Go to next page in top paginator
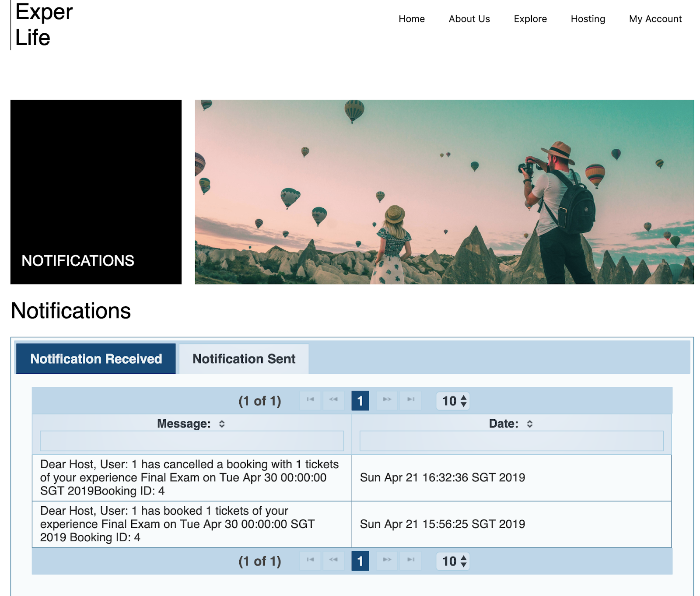This screenshot has width=700, height=596. [x=387, y=400]
